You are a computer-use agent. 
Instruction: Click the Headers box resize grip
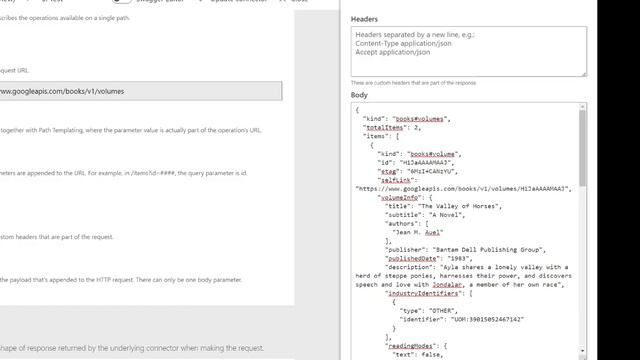click(584, 73)
